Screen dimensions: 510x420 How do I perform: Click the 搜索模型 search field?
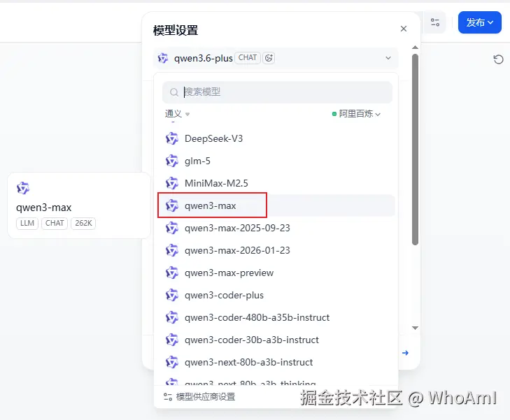pos(277,92)
